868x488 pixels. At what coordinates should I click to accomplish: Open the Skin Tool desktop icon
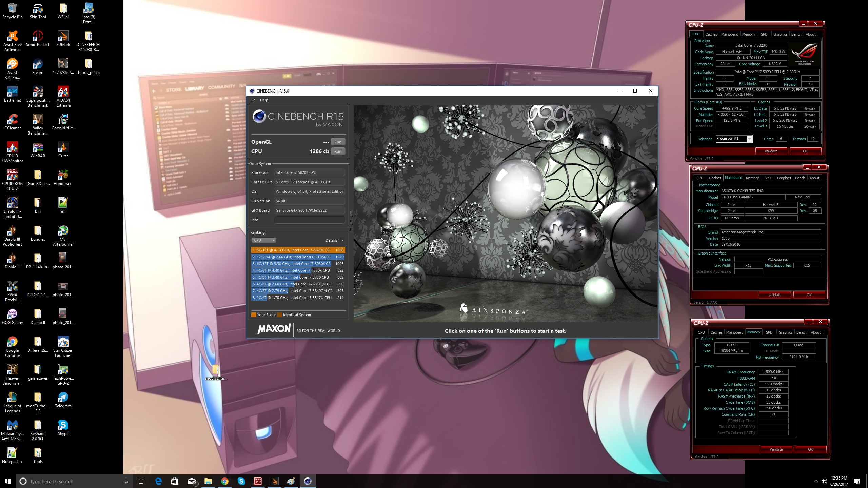(38, 11)
